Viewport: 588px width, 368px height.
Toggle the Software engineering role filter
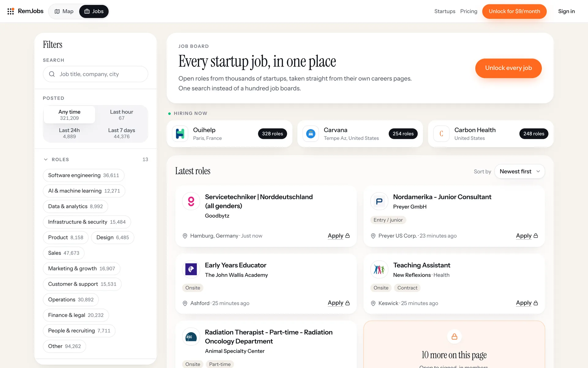point(84,175)
